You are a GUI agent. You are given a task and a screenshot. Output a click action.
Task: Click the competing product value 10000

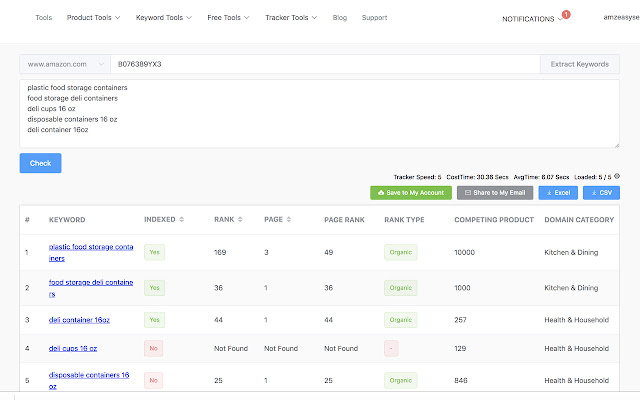click(x=464, y=252)
